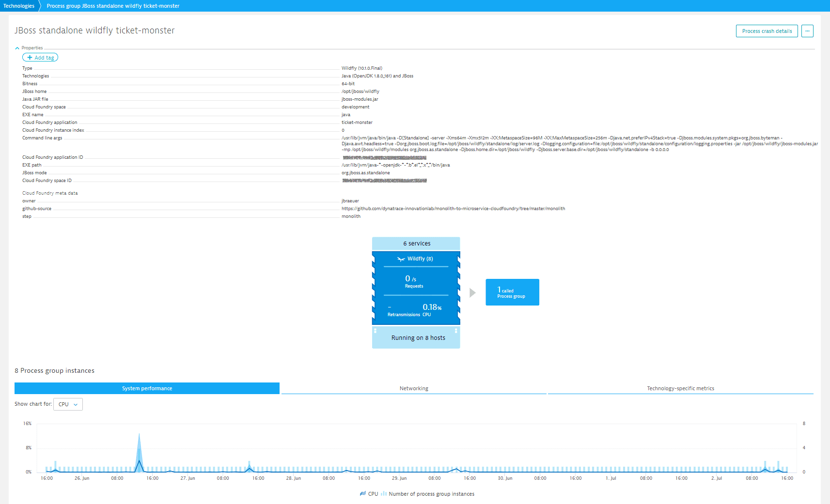830x504 pixels.
Task: Click the Type value Wildfly (10.1.0.Final)
Action: click(x=362, y=68)
